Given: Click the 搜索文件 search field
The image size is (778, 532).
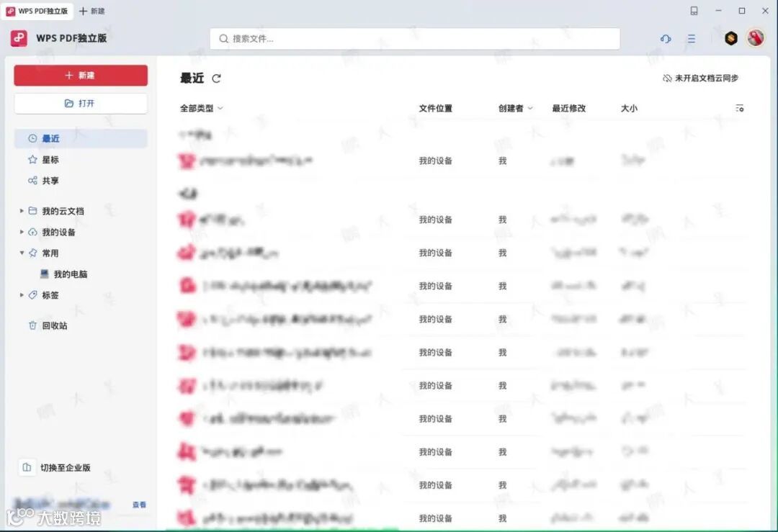Looking at the screenshot, I should coord(415,39).
